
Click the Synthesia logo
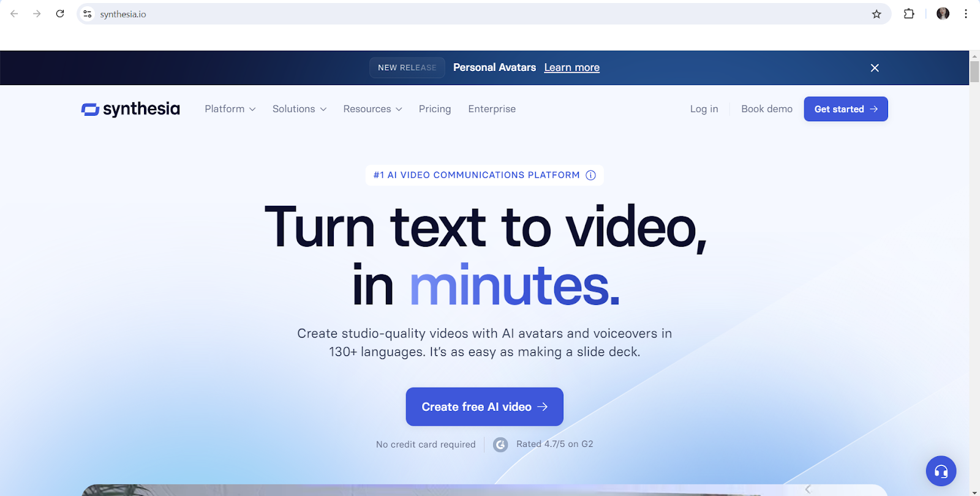[130, 109]
